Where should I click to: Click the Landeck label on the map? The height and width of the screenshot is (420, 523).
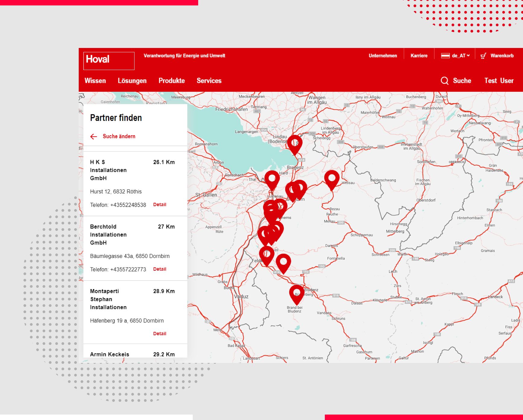495,297
